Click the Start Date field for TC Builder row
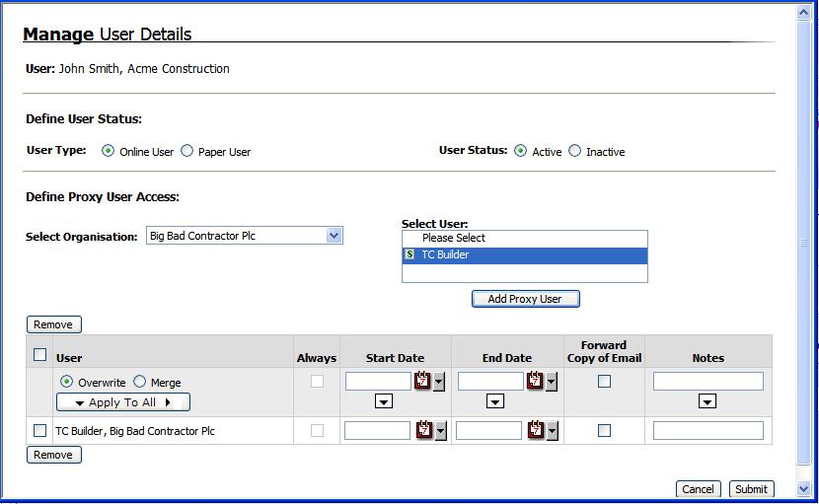 click(x=377, y=430)
